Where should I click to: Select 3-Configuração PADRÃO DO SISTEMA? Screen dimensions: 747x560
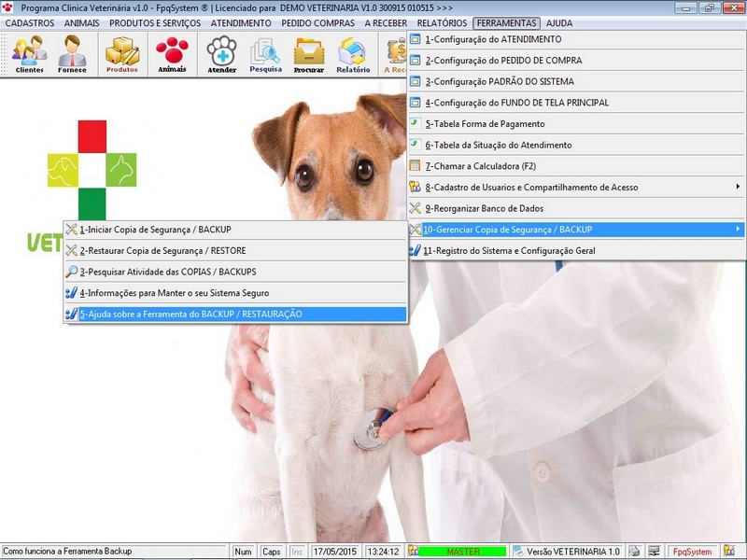click(x=576, y=81)
